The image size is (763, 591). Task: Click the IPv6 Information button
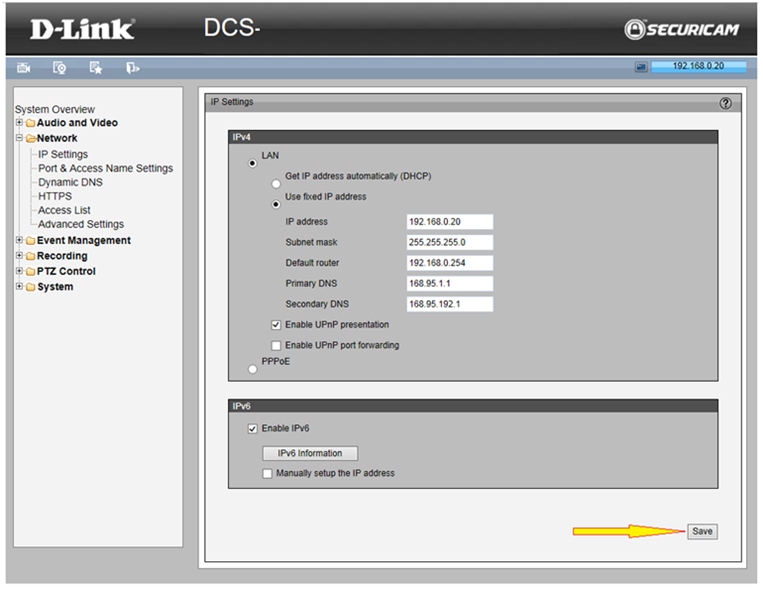coord(309,454)
